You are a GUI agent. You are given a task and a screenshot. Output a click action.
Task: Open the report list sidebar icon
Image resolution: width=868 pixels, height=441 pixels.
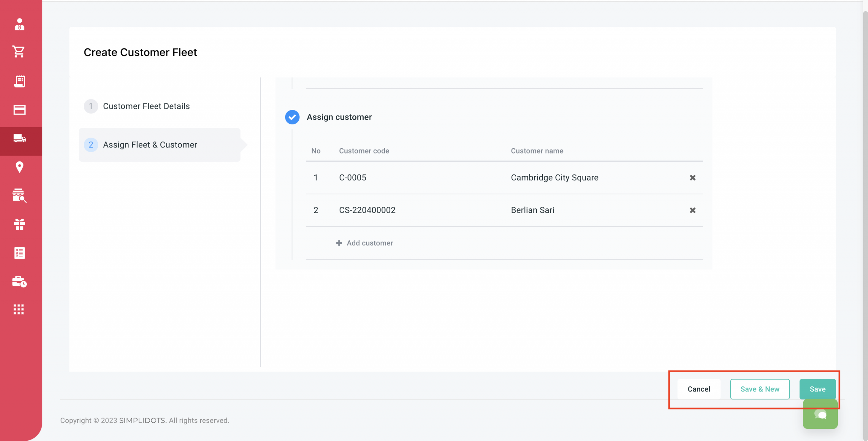tap(19, 253)
